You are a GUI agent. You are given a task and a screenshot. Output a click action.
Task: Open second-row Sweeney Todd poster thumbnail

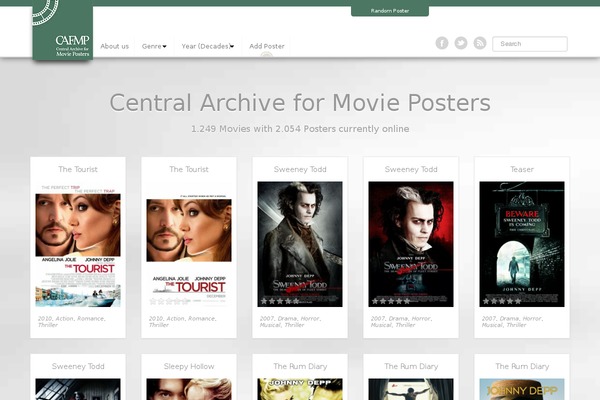78,389
